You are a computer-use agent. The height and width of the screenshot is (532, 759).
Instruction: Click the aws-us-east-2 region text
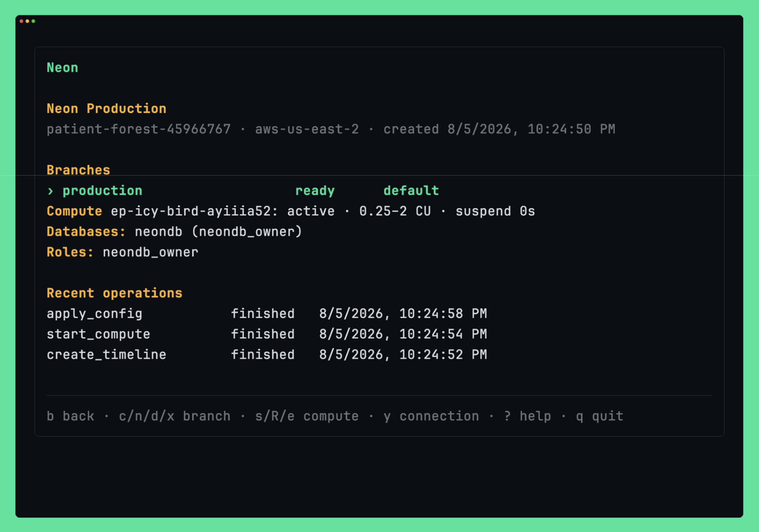pos(307,129)
